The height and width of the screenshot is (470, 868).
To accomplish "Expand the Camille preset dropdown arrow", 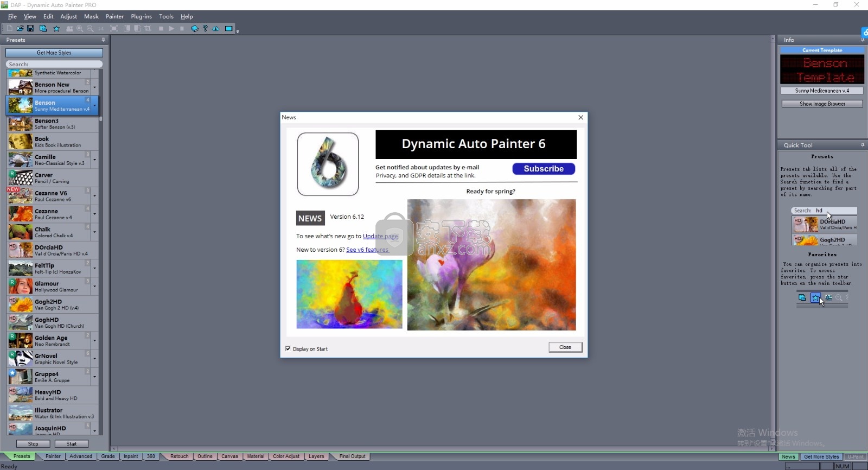I will click(95, 160).
